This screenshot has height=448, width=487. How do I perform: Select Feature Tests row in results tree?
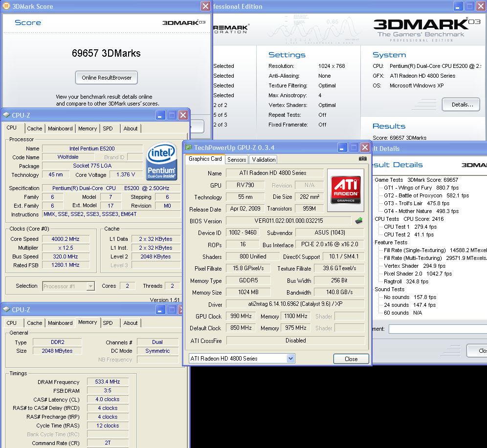point(391,242)
